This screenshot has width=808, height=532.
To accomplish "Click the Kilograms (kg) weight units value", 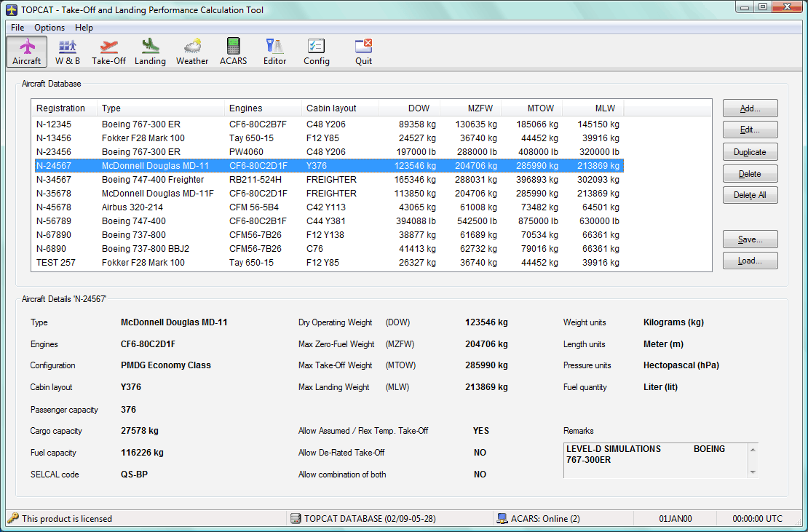I will (673, 322).
